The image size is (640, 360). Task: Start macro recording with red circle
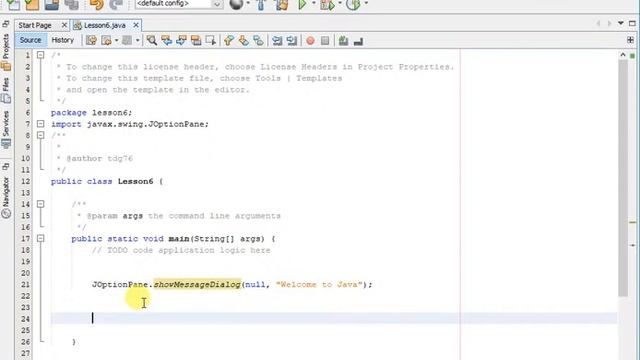tap(311, 41)
